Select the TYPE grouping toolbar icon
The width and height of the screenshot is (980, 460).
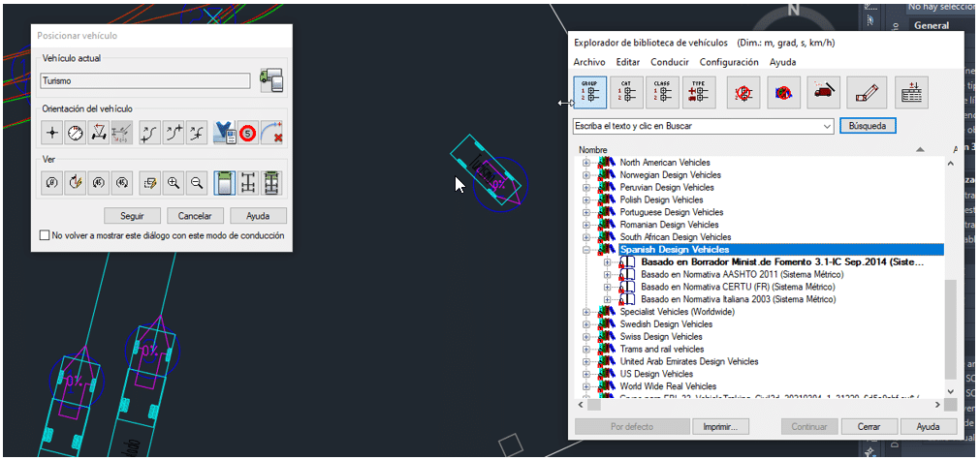tap(698, 93)
